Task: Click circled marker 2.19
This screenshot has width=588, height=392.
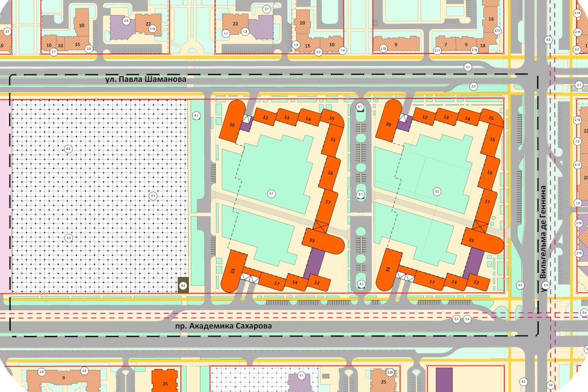Action: pyautogui.click(x=578, y=254)
